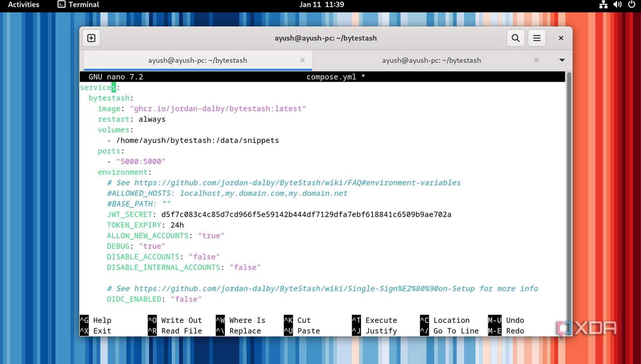
Task: Open the terminal search
Action: pos(515,38)
